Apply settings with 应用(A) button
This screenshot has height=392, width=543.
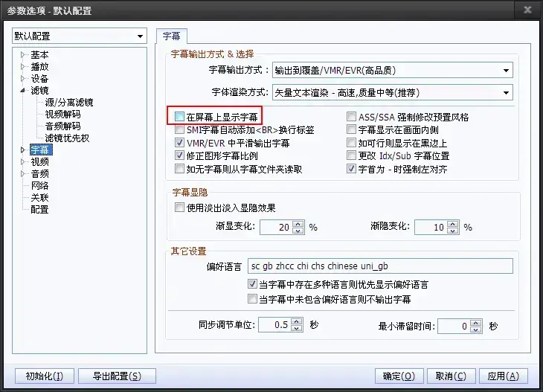504,376
